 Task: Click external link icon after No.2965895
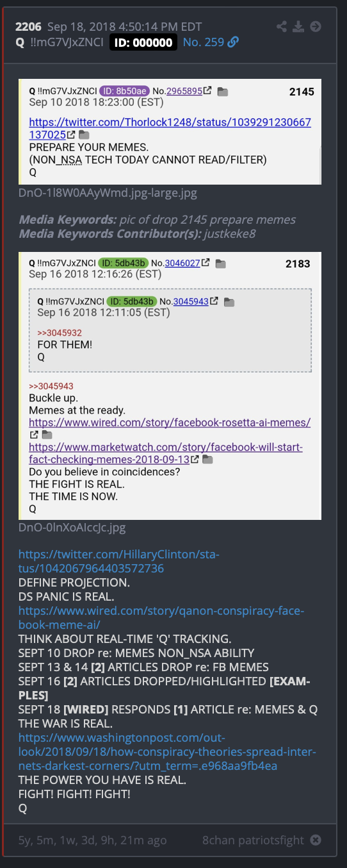coord(208,92)
